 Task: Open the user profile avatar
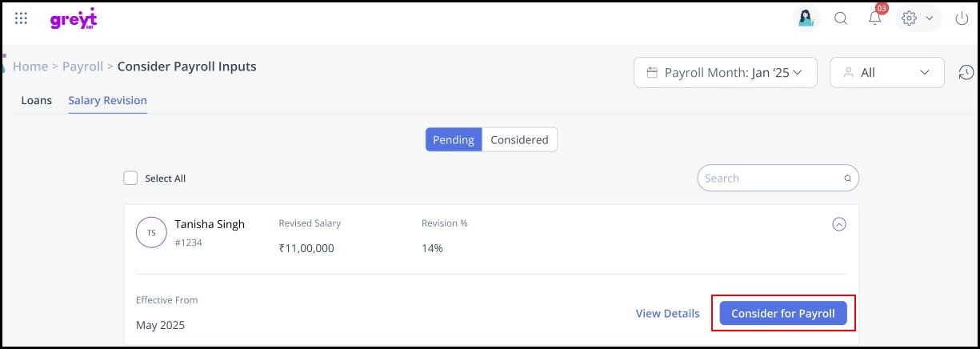tap(806, 18)
